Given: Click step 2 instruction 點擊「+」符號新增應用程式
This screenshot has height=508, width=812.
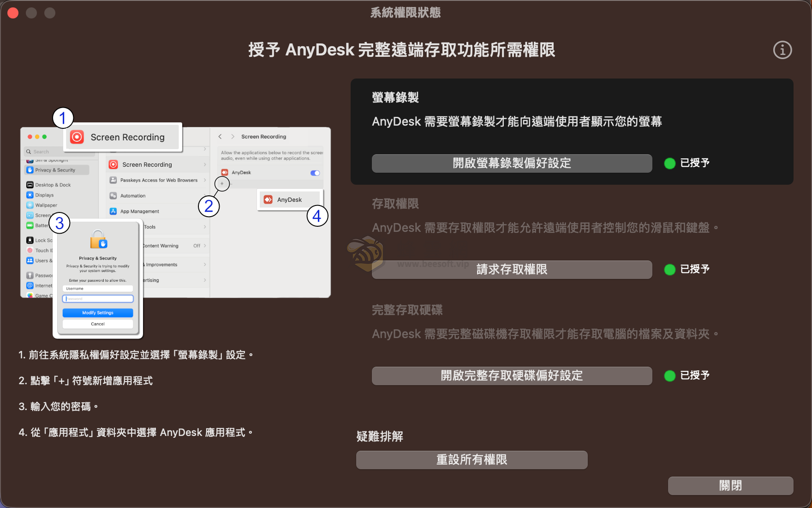Looking at the screenshot, I should pyautogui.click(x=86, y=381).
